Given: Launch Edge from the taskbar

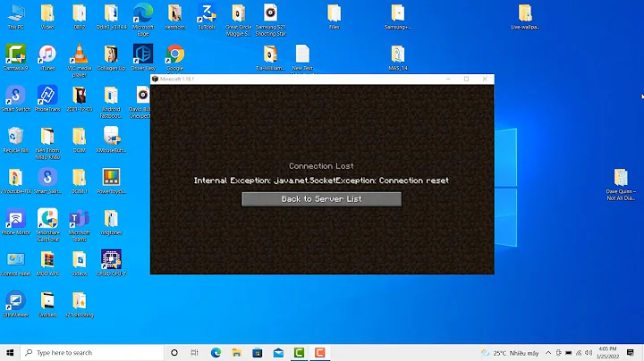Looking at the screenshot, I should click(216, 353).
